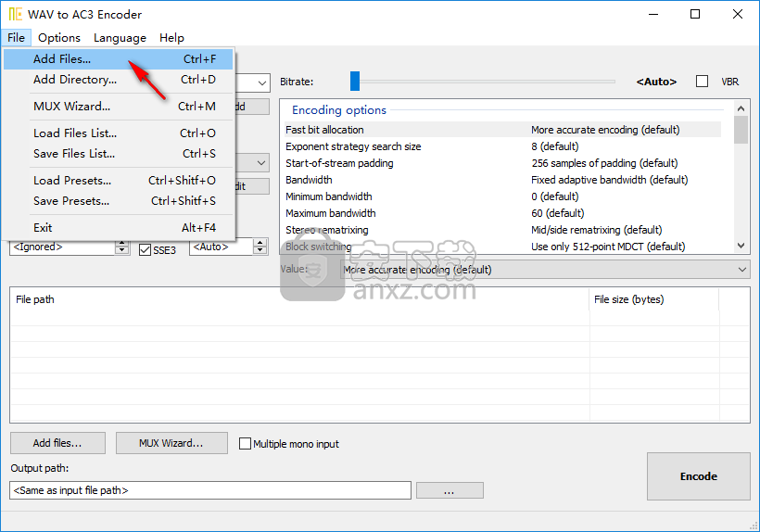760x532 pixels.
Task: Increase the <Auto> spinner value
Action: [x=260, y=243]
